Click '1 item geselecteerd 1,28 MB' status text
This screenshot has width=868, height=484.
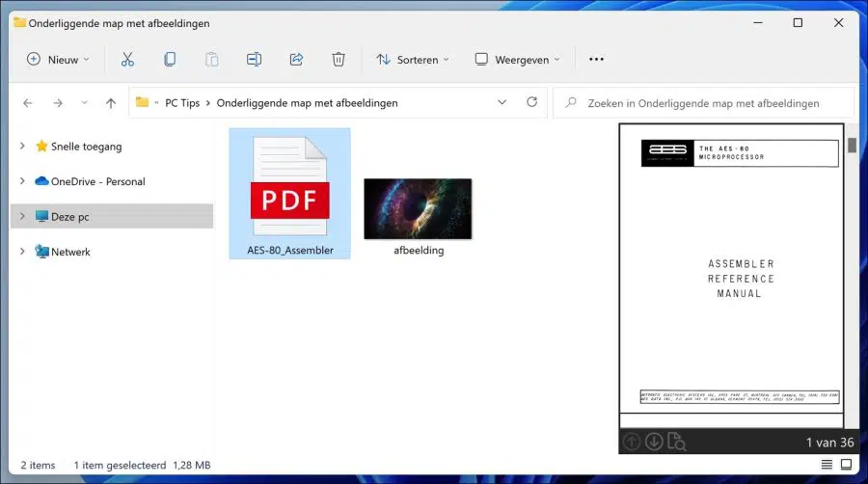(143, 465)
